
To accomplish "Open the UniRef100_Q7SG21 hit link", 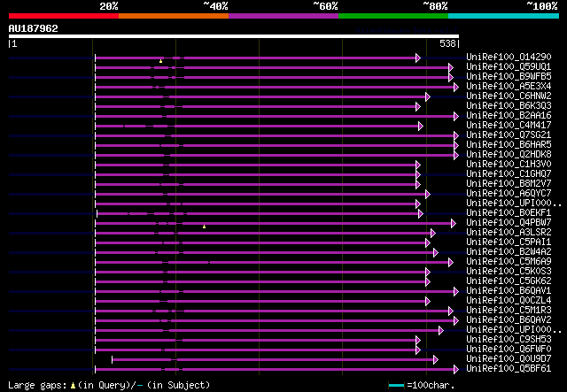I will tap(509, 135).
